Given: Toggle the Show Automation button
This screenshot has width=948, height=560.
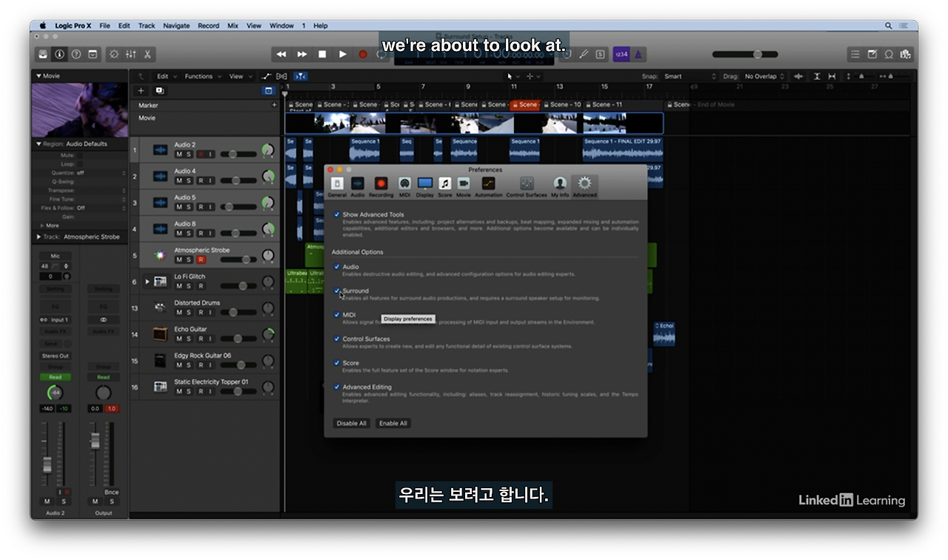Looking at the screenshot, I should [x=267, y=76].
